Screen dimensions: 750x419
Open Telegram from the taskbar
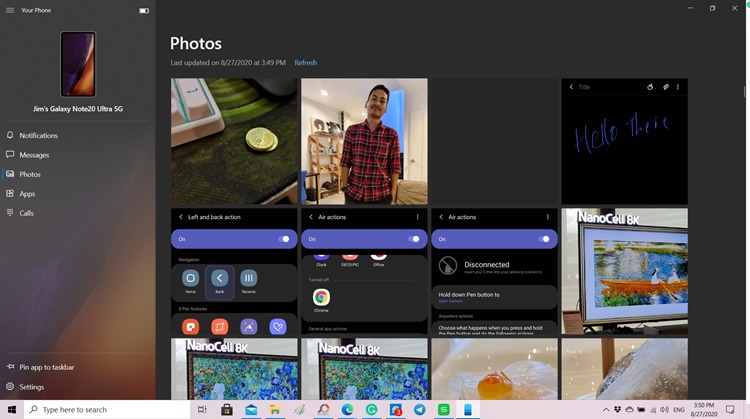click(x=419, y=409)
